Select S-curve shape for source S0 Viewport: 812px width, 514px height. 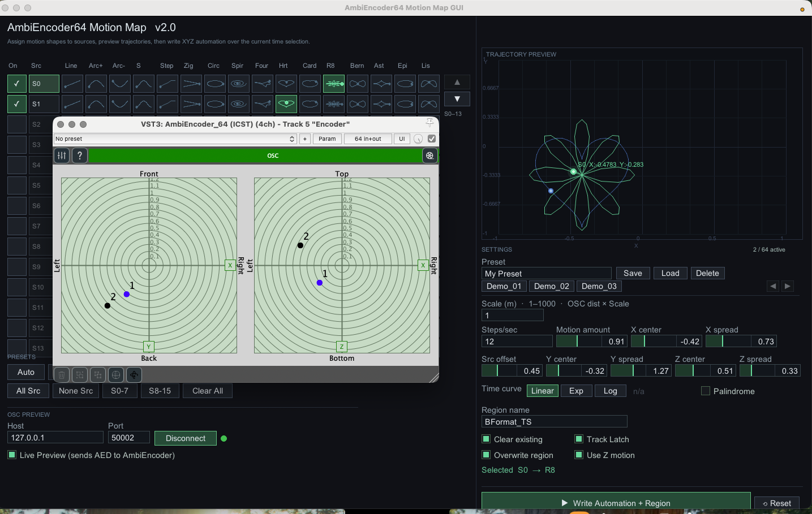pyautogui.click(x=144, y=84)
